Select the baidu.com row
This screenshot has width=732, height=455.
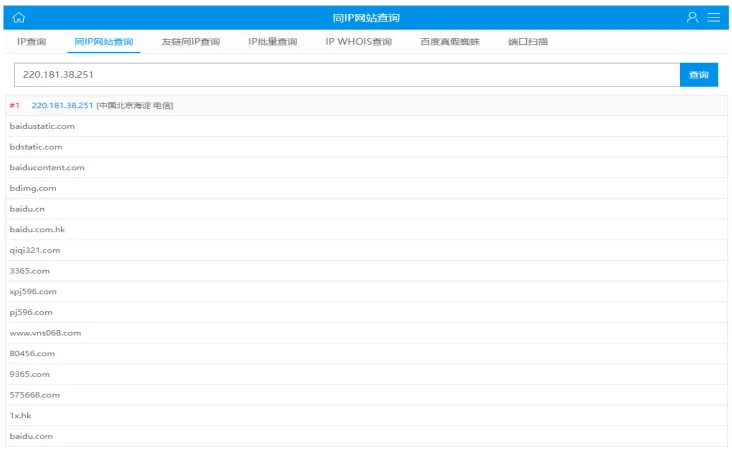pos(367,436)
